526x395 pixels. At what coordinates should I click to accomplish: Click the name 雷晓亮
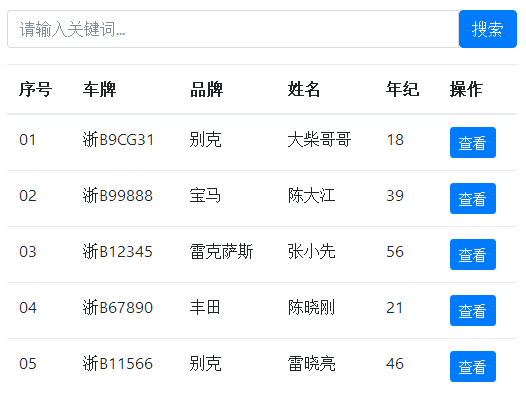point(311,364)
